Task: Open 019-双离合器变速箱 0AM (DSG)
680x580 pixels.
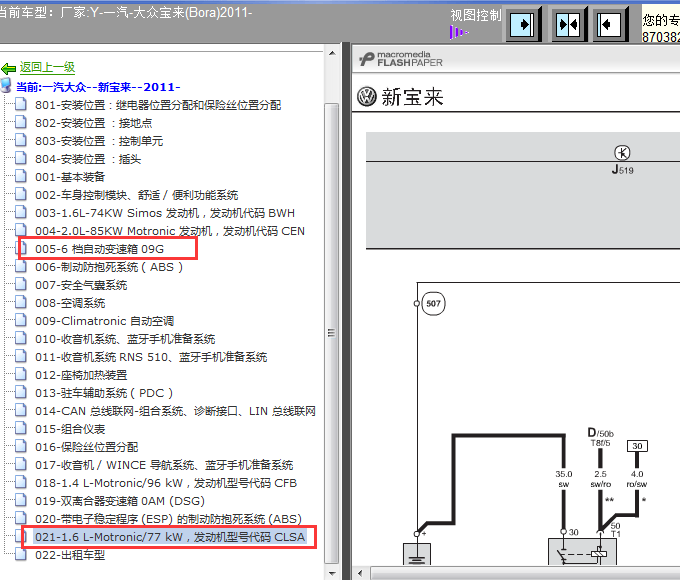Action: (x=120, y=501)
